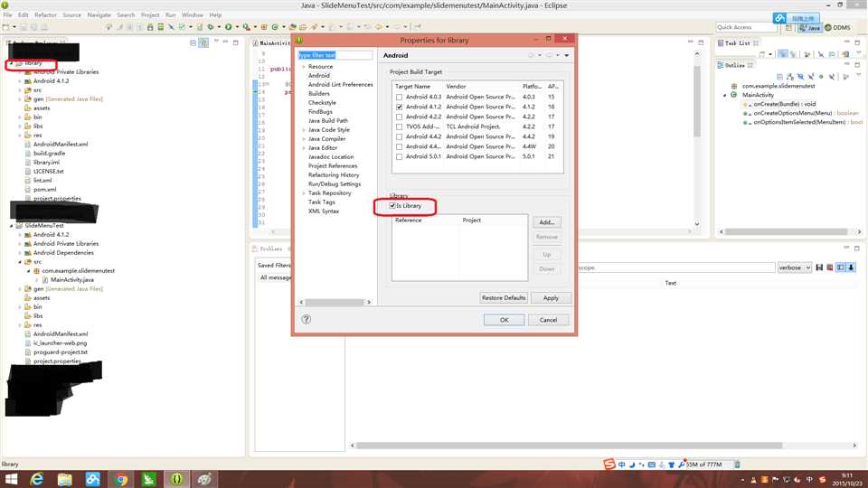This screenshot has height=488, width=868.
Task: Check the Android 4.0.3 target checkbox
Action: point(399,97)
